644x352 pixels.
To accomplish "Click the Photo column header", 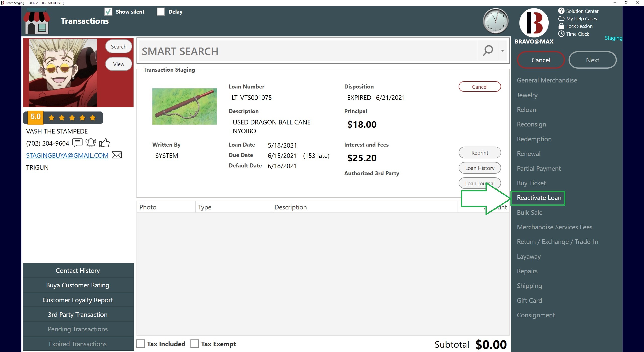I will 166,207.
